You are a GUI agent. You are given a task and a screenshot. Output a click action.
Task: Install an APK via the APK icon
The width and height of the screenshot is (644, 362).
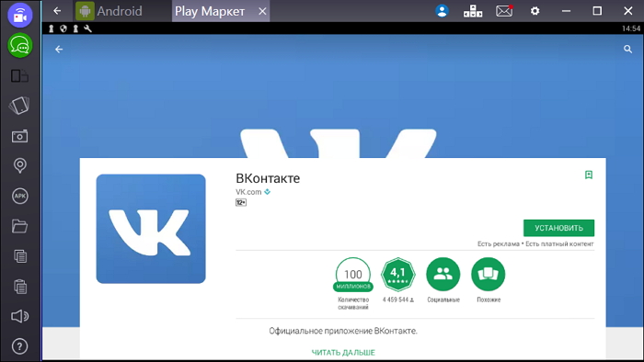coord(19,196)
